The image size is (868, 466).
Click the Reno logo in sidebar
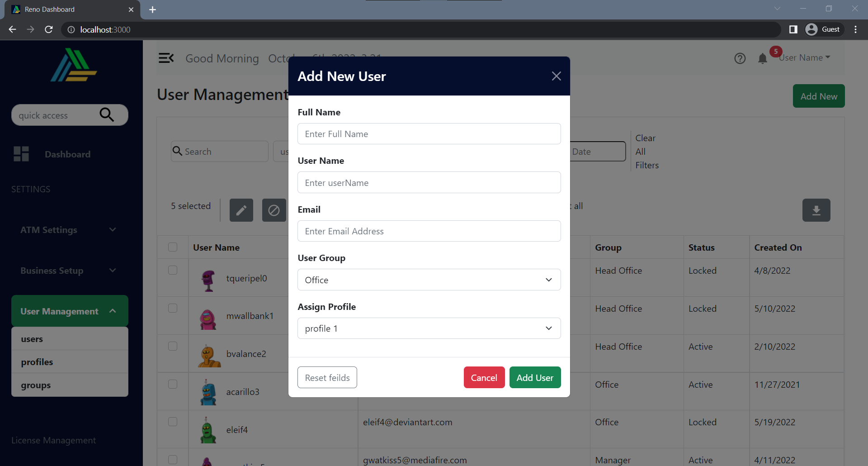point(74,65)
